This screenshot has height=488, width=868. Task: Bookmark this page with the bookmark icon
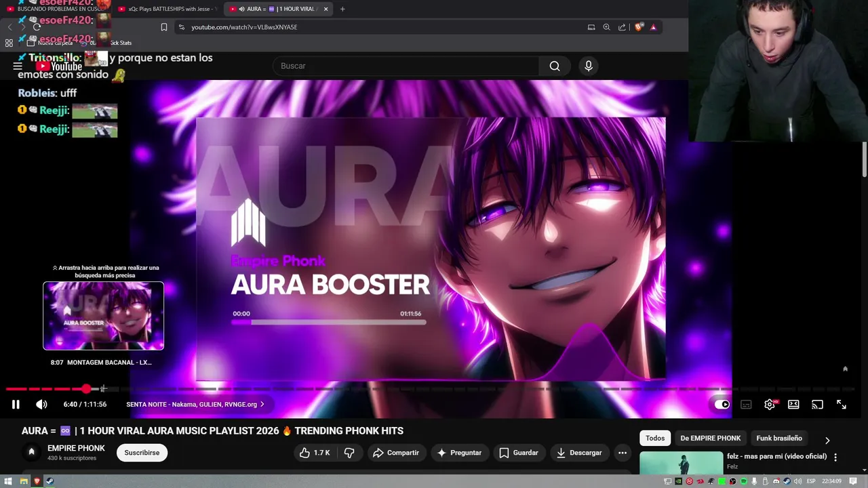pyautogui.click(x=164, y=27)
